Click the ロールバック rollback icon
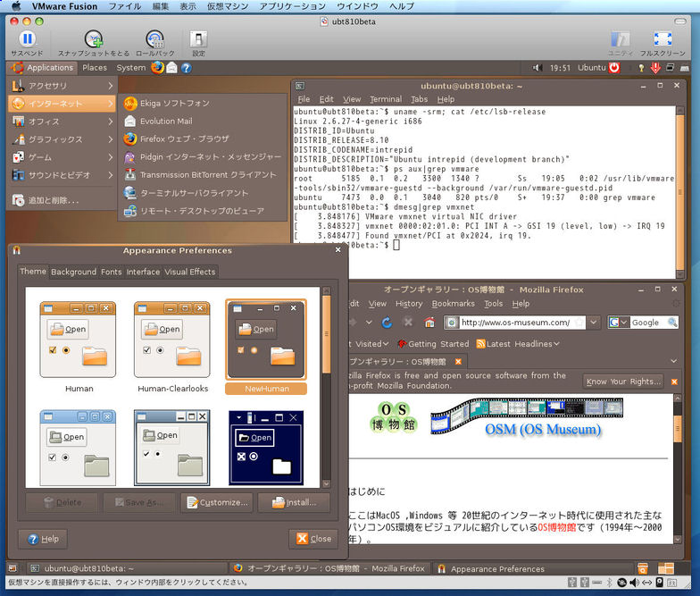 coord(155,39)
